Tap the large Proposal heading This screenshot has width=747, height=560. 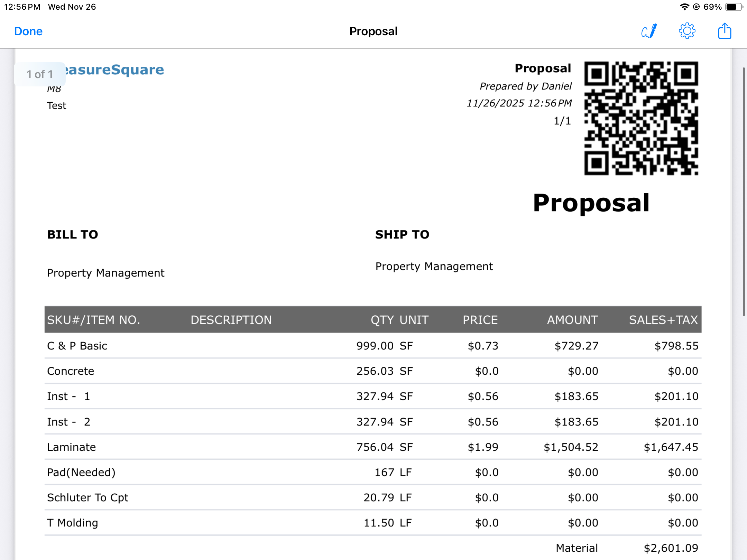[x=591, y=203]
